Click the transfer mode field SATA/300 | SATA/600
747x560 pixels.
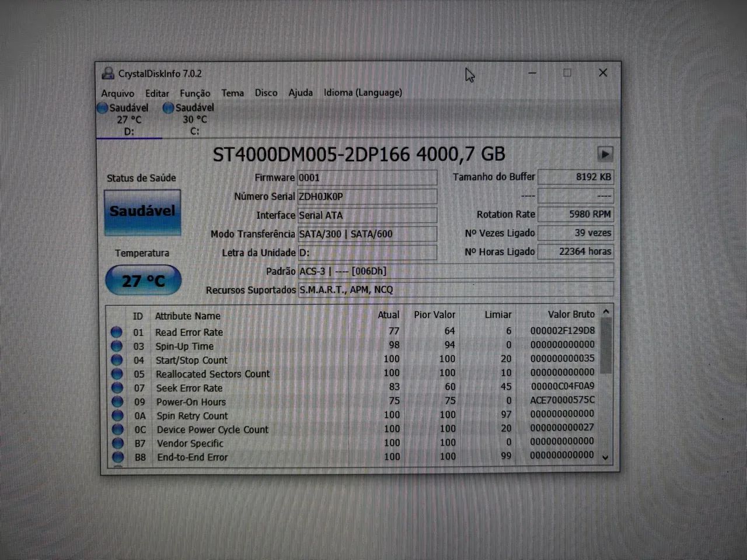367,234
